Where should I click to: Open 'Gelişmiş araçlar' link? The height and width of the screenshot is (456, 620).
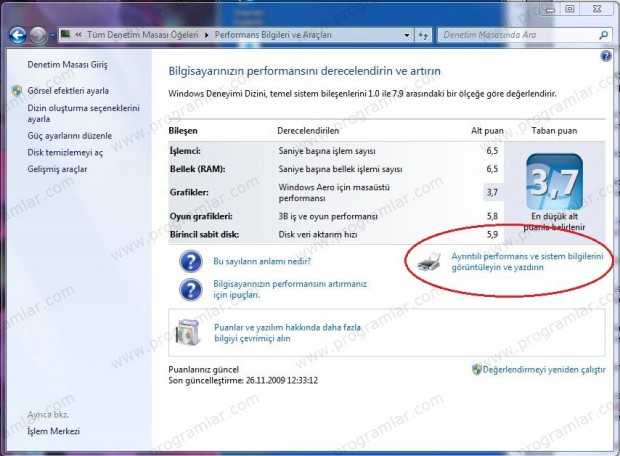(x=57, y=169)
